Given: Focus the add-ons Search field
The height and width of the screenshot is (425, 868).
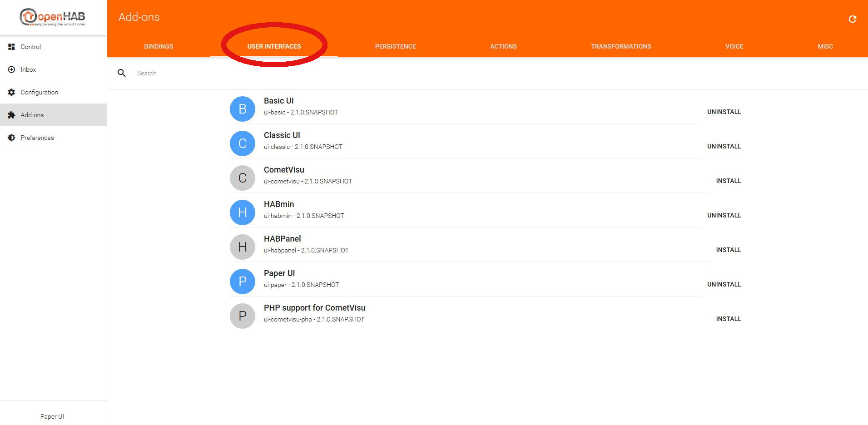Looking at the screenshot, I should coord(498,73).
